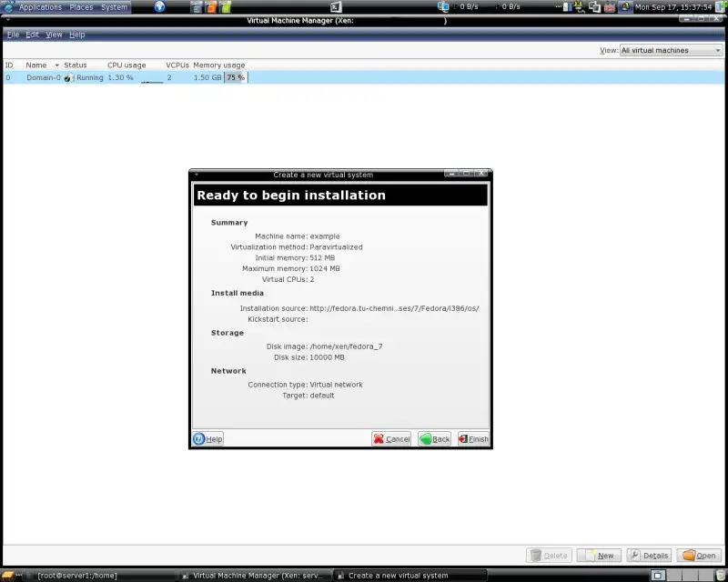Screen dimensions: 728x582
Task: Click the VCPUs column header
Action: [x=177, y=65]
